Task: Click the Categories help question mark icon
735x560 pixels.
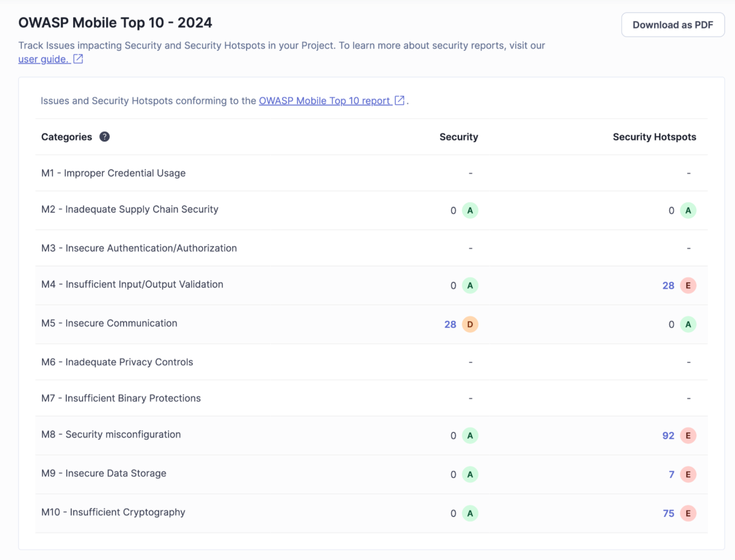Action: [104, 137]
